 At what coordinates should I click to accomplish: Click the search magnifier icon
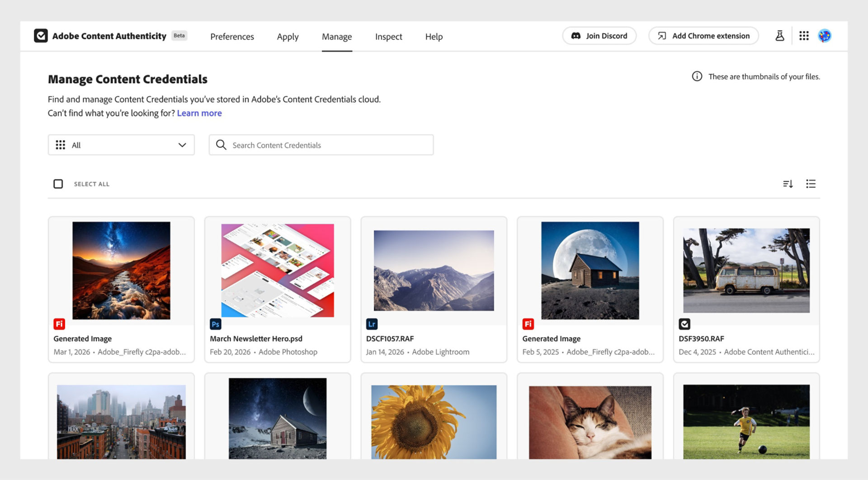pos(221,145)
